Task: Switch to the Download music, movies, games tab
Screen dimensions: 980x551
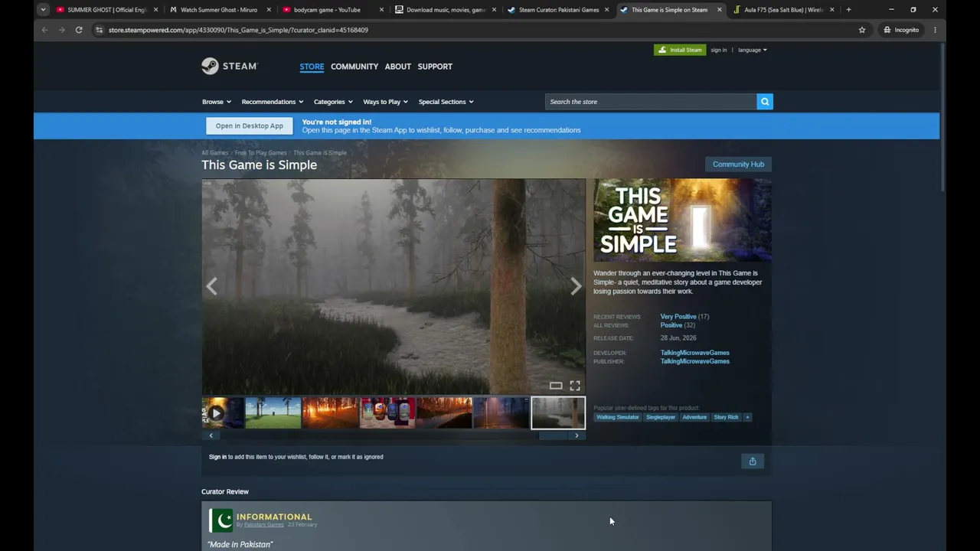Action: click(x=445, y=10)
